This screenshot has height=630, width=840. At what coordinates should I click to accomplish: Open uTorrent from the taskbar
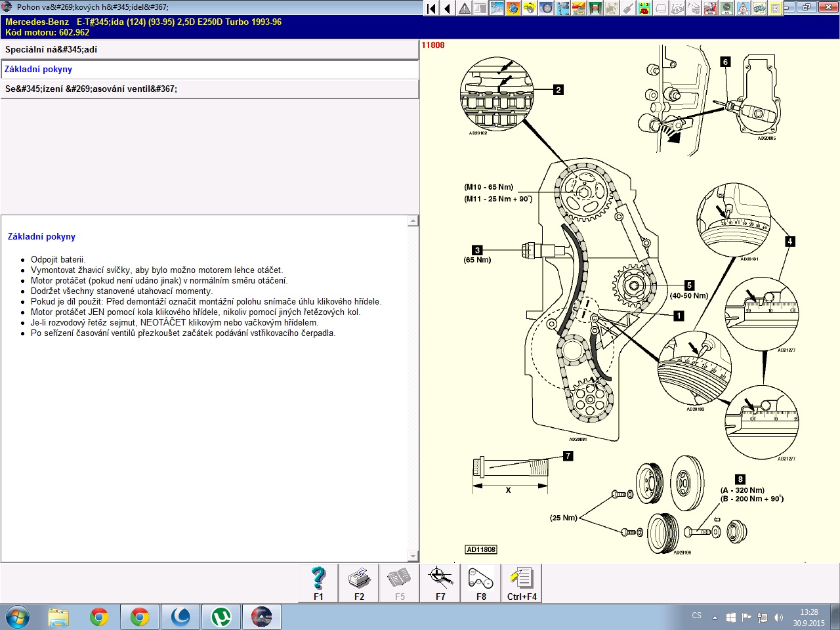(221, 617)
